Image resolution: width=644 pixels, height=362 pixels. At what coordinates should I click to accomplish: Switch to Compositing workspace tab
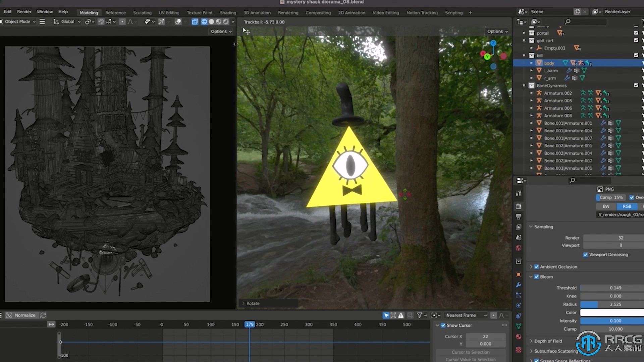click(x=318, y=13)
